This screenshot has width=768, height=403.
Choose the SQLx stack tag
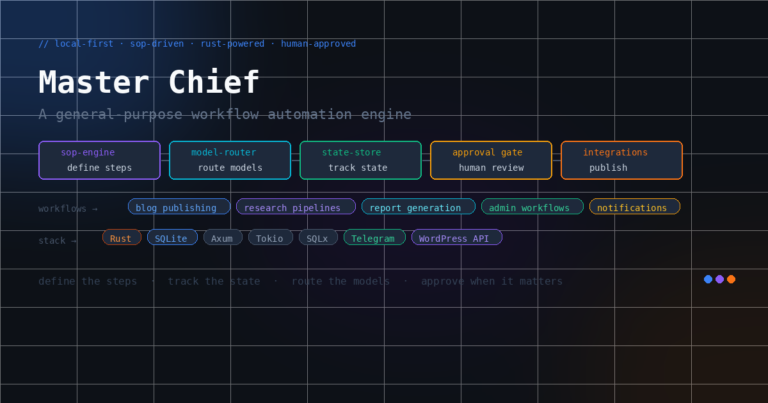coord(318,237)
